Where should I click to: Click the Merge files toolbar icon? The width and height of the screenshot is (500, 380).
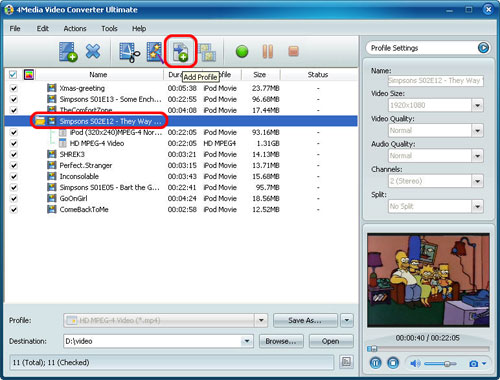pos(207,52)
